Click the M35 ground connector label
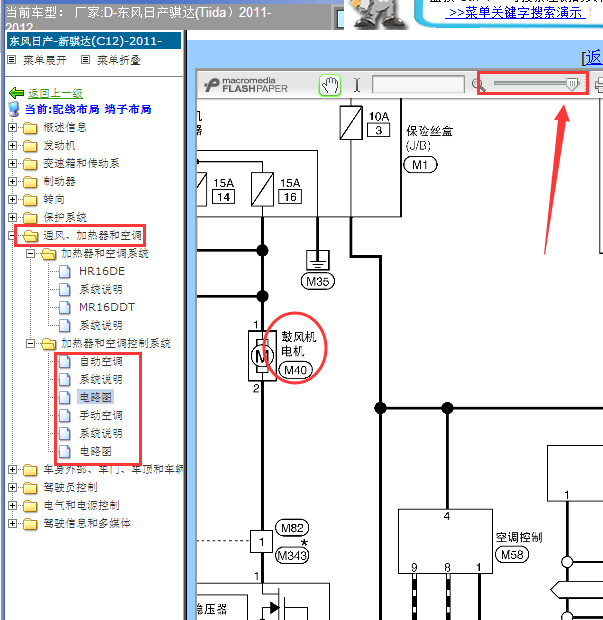The height and width of the screenshot is (620, 603). tap(318, 282)
